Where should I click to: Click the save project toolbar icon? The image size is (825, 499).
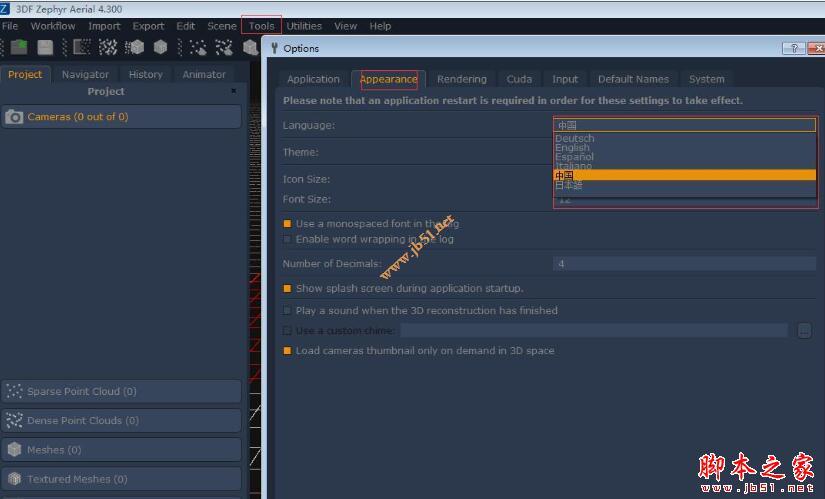click(45, 47)
